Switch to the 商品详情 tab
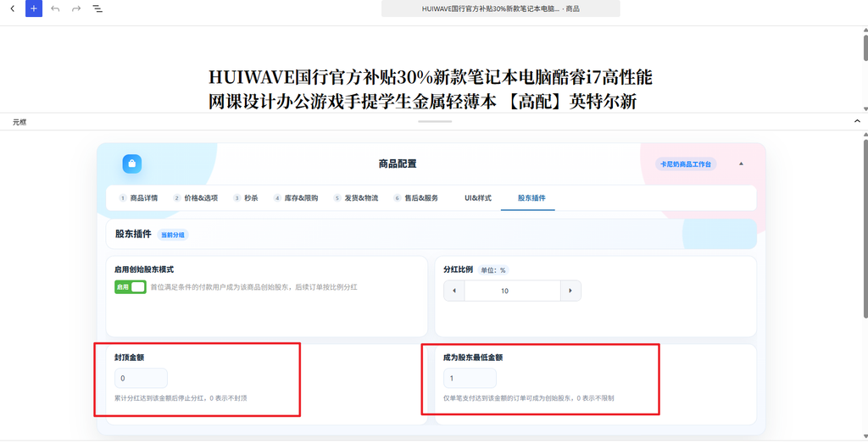Image resolution: width=868 pixels, height=444 pixels. 138,198
